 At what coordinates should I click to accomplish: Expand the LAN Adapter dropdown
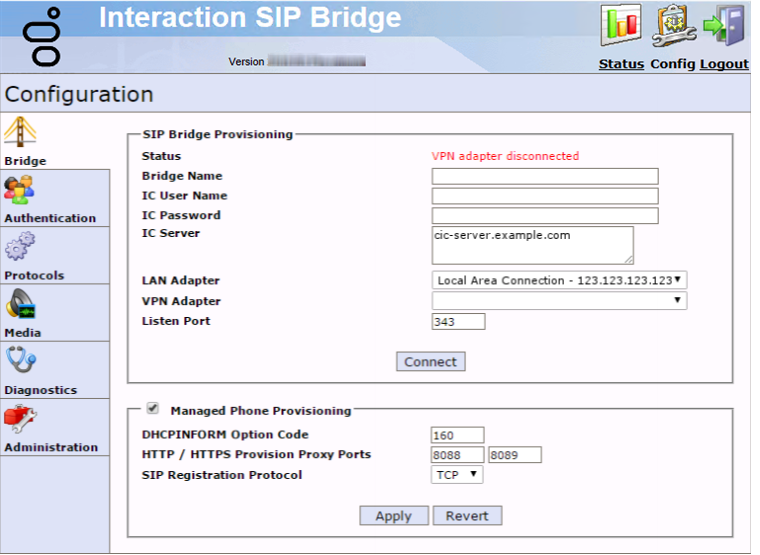click(x=559, y=281)
